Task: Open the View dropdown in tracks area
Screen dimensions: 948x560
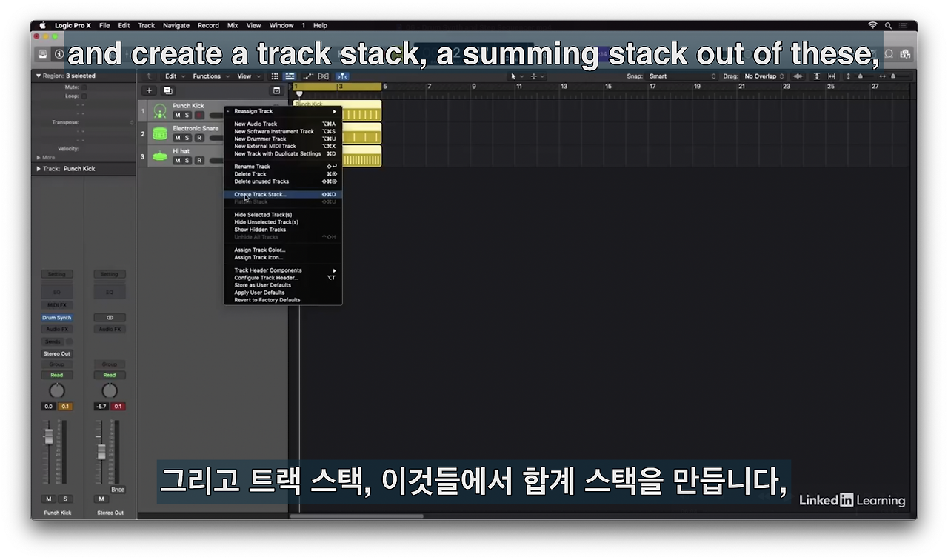Action: (x=247, y=76)
